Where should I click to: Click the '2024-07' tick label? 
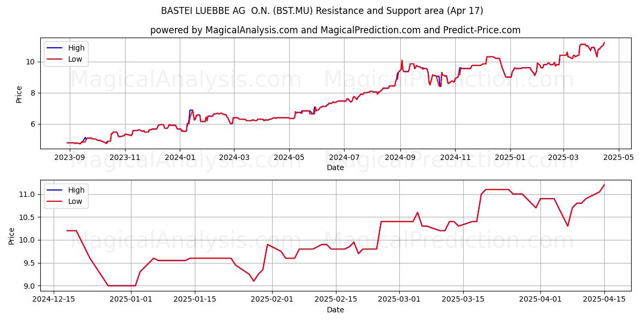344,157
